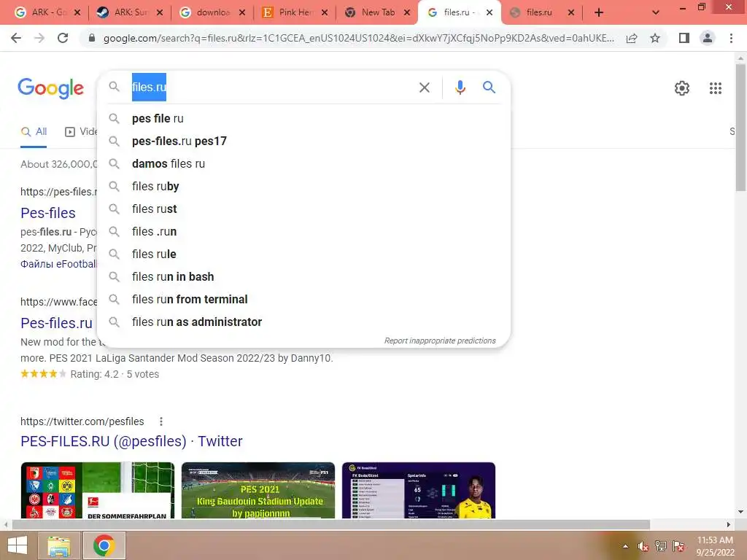Open King Baudouin Stadium Update thumbnail
This screenshot has width=747, height=560.
point(258,490)
